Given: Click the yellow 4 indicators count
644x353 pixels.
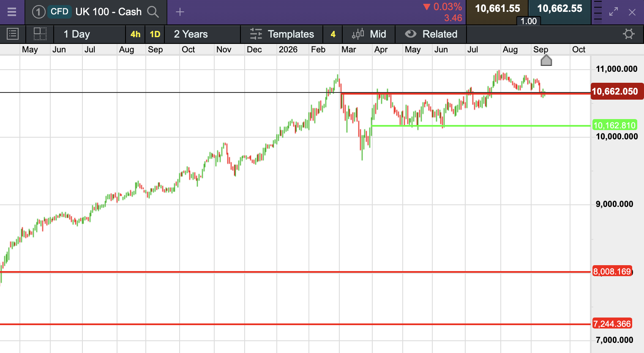Looking at the screenshot, I should click(333, 34).
